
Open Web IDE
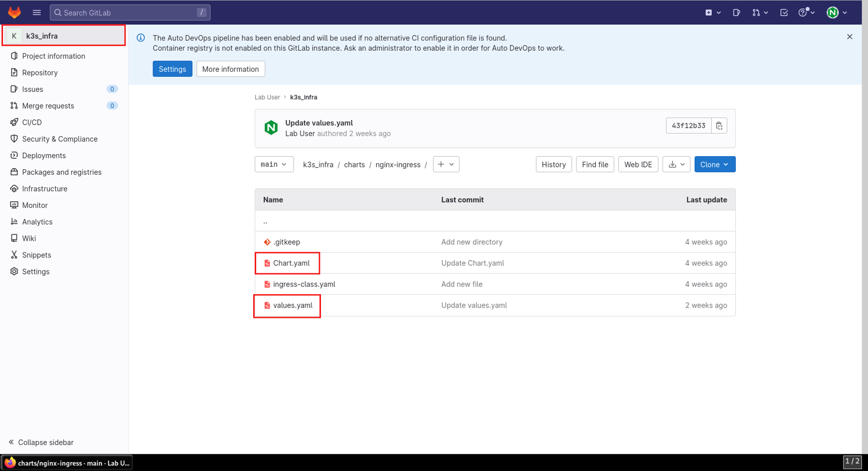click(638, 164)
